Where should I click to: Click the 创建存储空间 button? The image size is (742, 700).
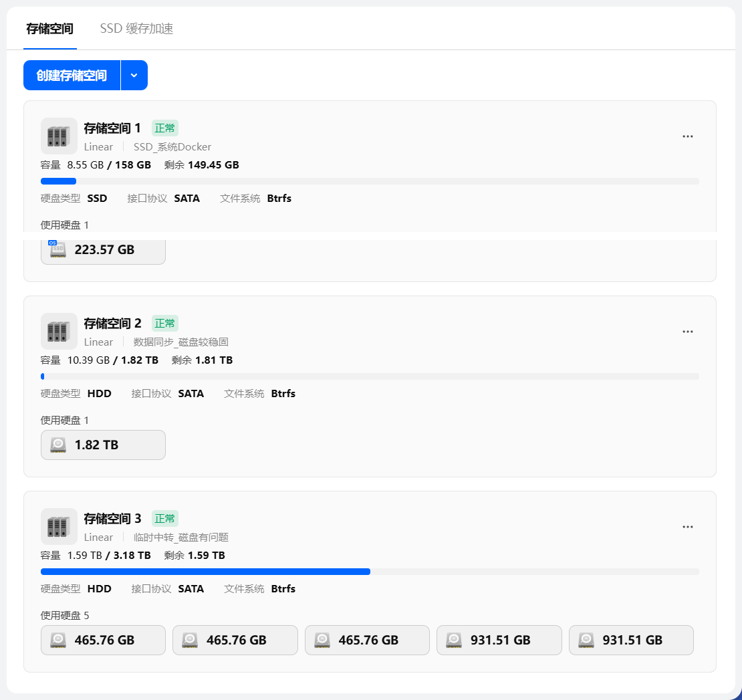coord(72,76)
